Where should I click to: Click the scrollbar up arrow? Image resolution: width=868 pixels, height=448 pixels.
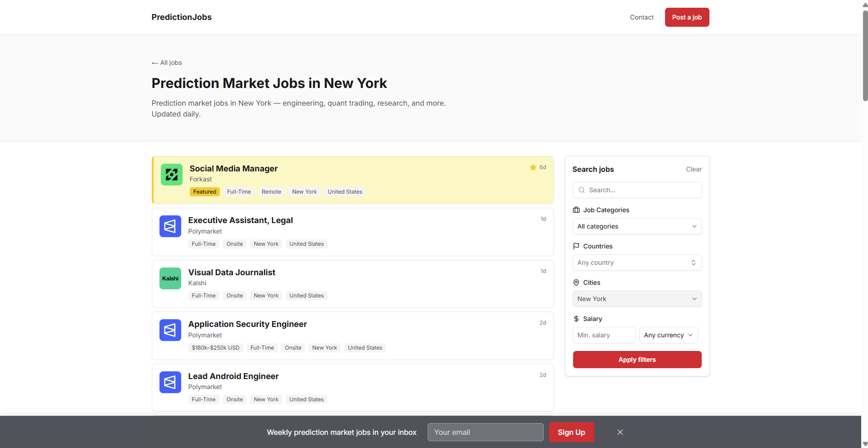tap(865, 4)
